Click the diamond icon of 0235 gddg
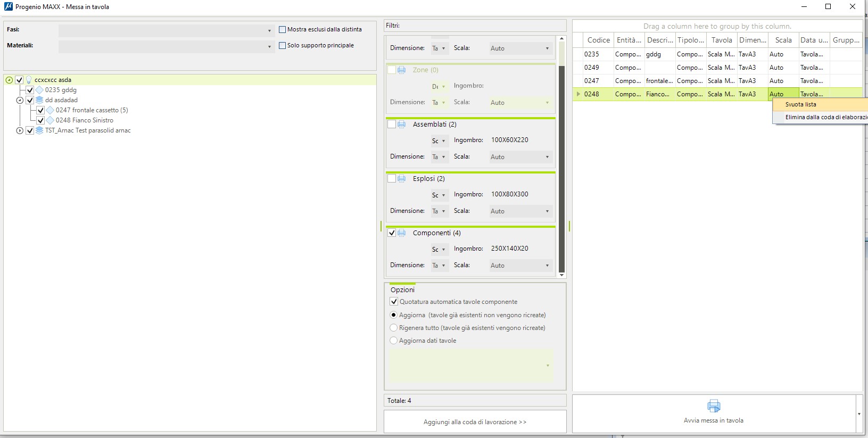 pos(39,90)
